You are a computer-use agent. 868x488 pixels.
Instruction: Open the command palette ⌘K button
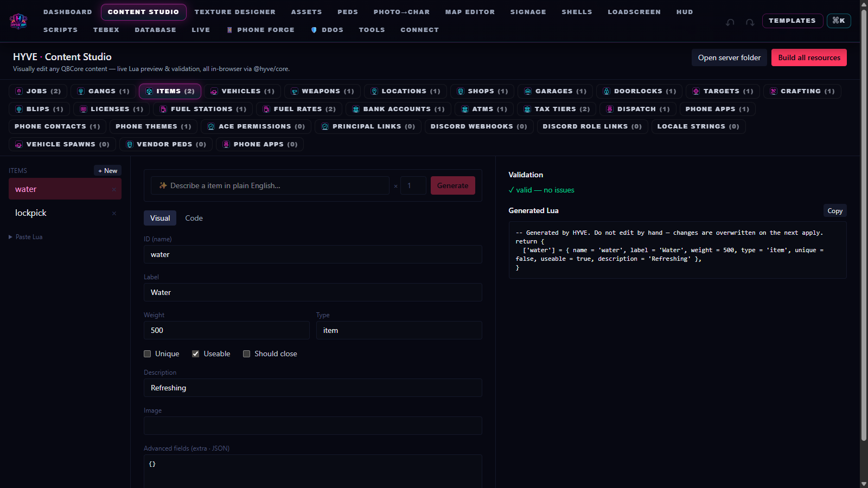(x=839, y=21)
